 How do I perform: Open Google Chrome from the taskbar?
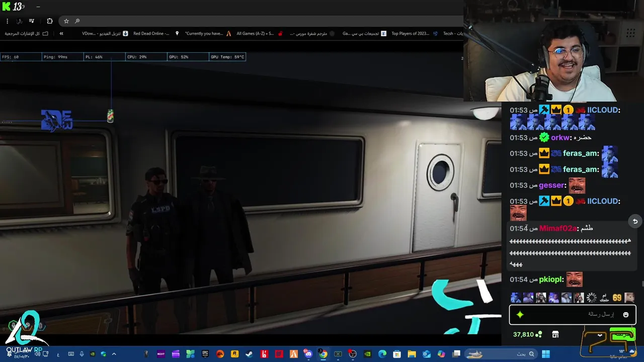(324, 354)
